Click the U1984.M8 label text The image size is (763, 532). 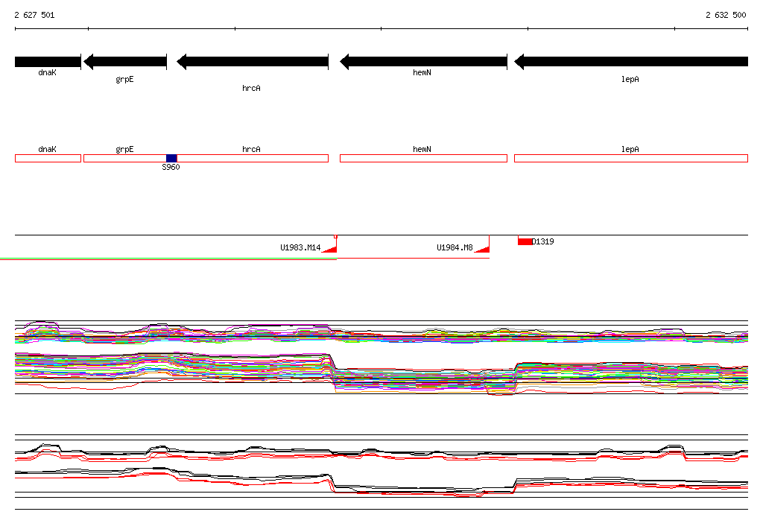pos(455,248)
